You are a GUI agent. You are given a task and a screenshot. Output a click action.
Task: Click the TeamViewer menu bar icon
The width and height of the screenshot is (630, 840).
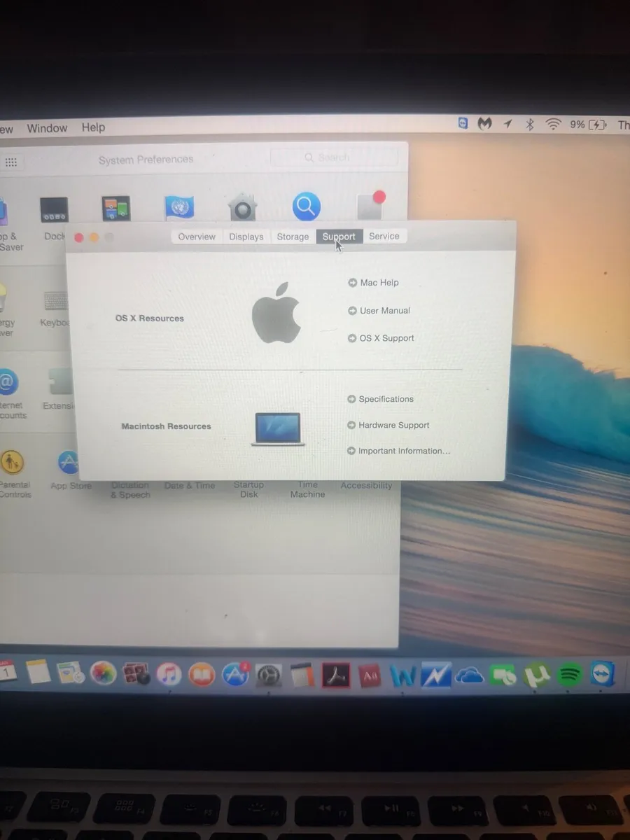click(x=463, y=124)
